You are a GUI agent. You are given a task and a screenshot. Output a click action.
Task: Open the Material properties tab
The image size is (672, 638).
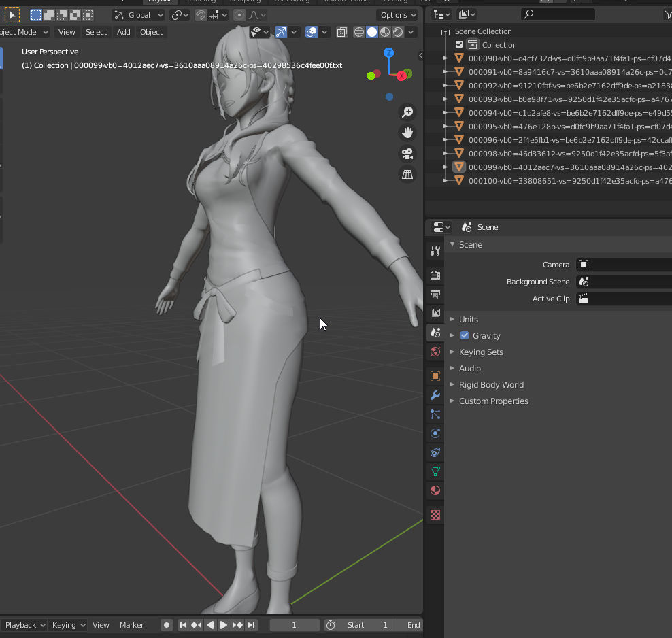click(435, 490)
